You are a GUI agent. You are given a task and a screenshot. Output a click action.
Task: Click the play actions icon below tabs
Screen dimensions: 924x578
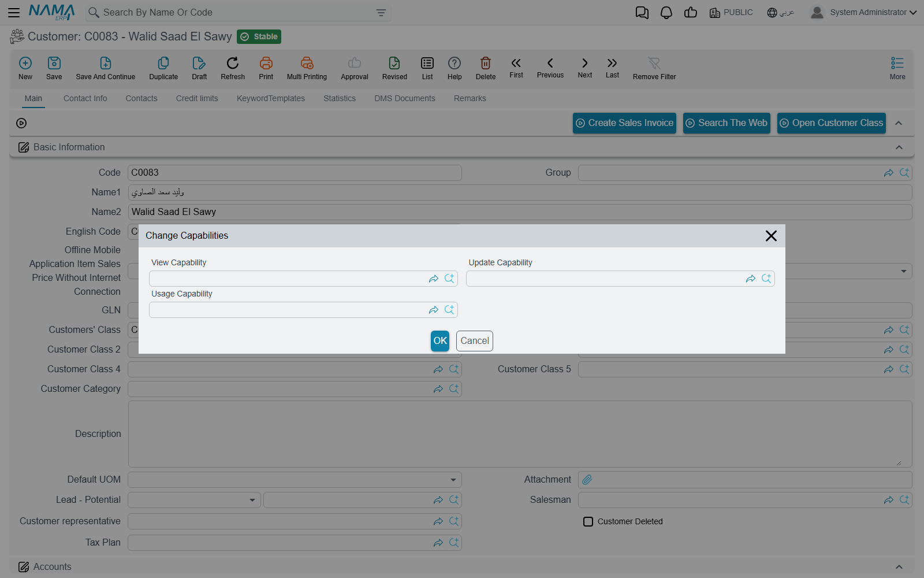pyautogui.click(x=21, y=123)
